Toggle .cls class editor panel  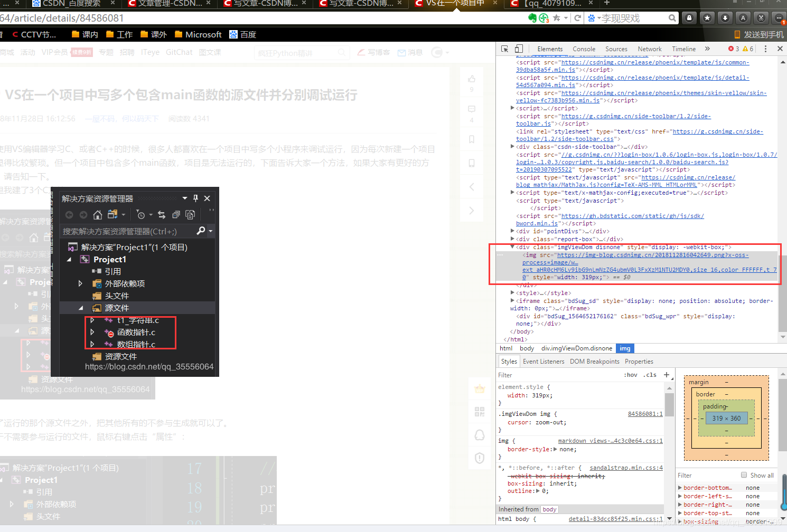click(x=650, y=375)
